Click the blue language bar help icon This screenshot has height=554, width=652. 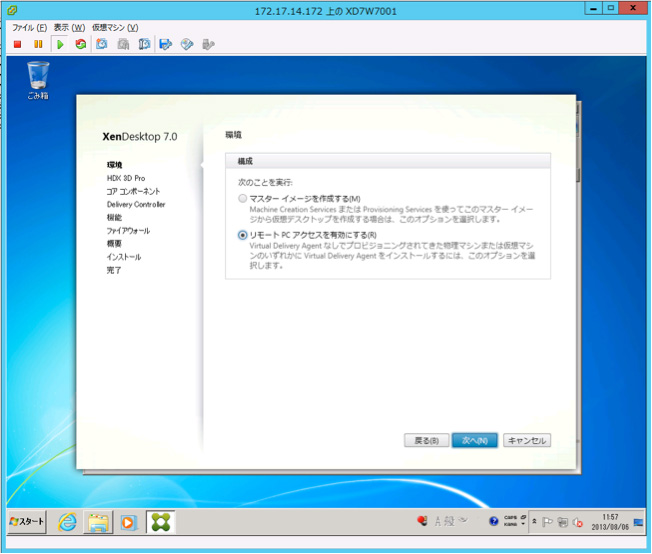(494, 521)
